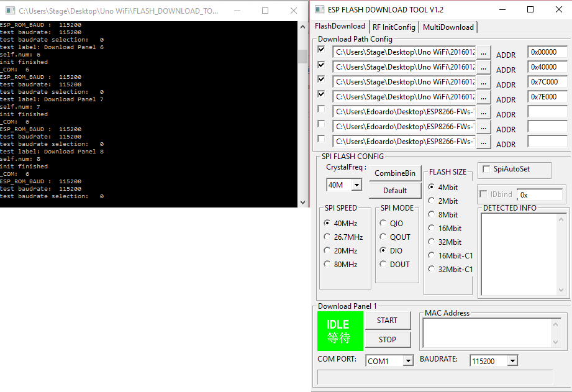Click the ESP Flash Download Tool title icon
572x392 pixels.
(319, 9)
